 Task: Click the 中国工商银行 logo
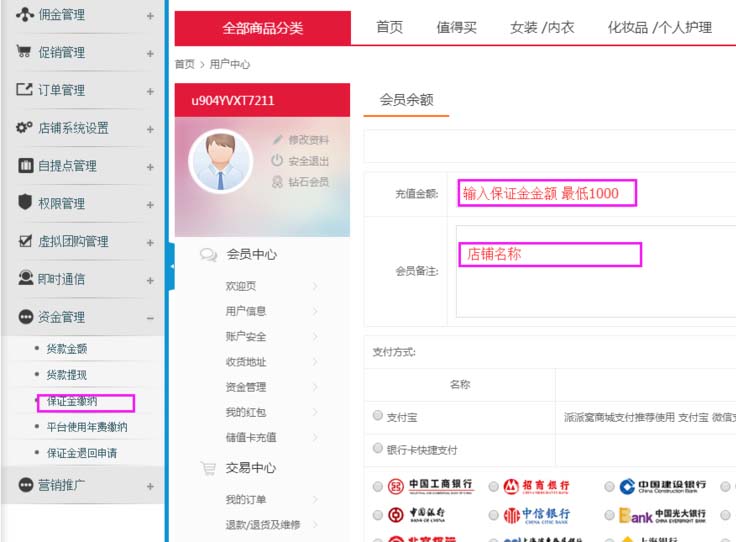(x=431, y=486)
